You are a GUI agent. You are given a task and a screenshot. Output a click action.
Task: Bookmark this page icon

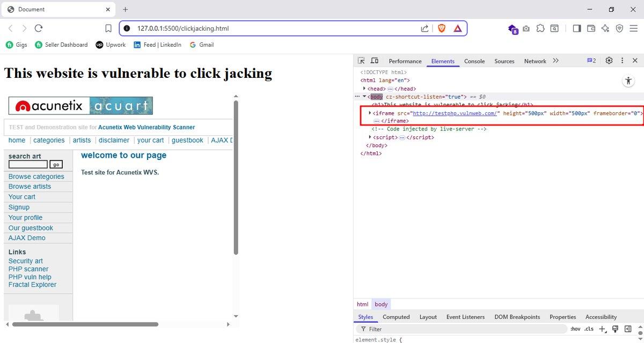pyautogui.click(x=108, y=28)
